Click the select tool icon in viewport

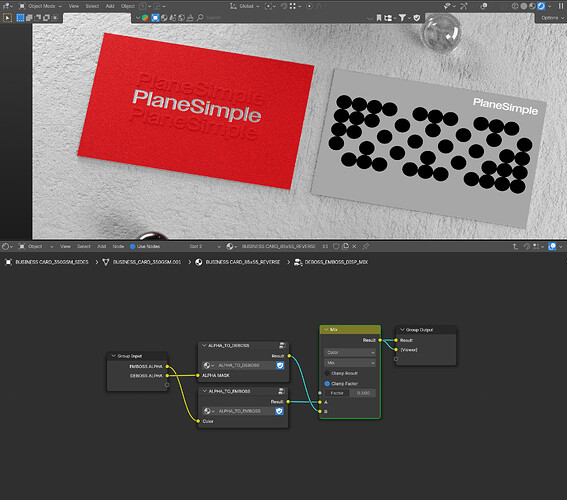click(7, 17)
